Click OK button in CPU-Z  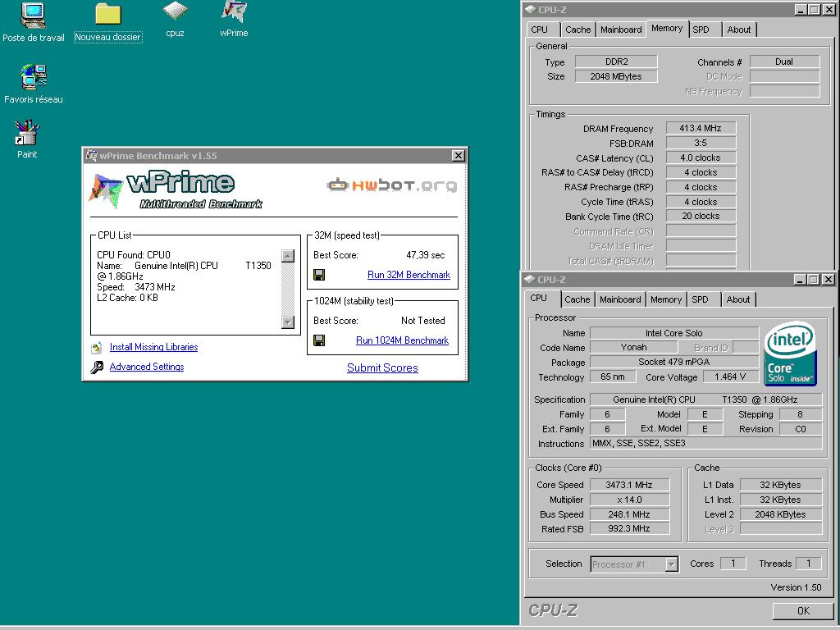click(x=803, y=610)
